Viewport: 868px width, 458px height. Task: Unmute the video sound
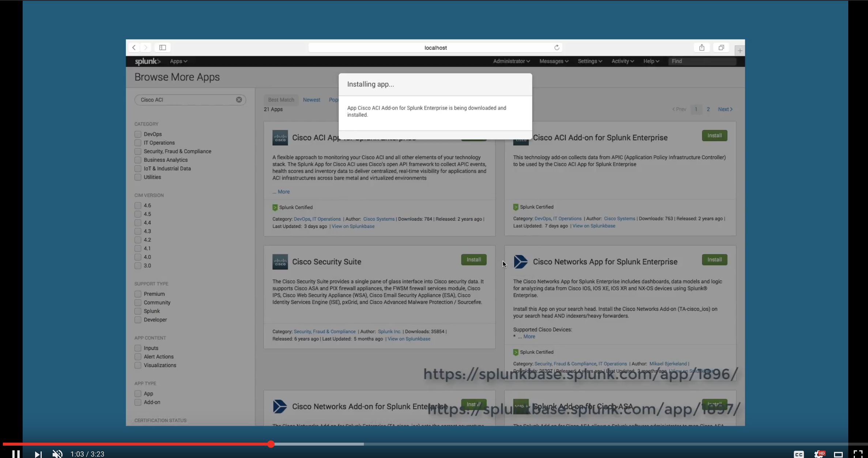pos(57,454)
